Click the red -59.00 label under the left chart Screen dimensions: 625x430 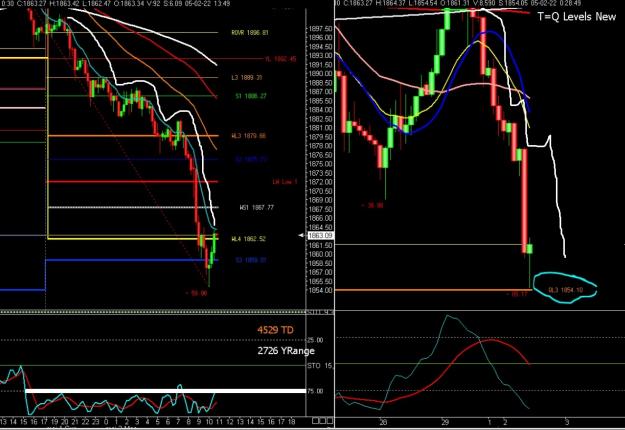[197, 293]
